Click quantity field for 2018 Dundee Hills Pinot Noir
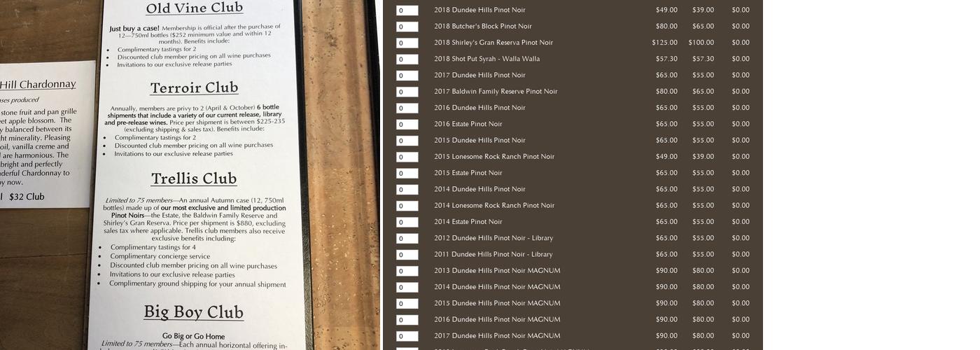Image resolution: width=980 pixels, height=350 pixels. point(407,10)
